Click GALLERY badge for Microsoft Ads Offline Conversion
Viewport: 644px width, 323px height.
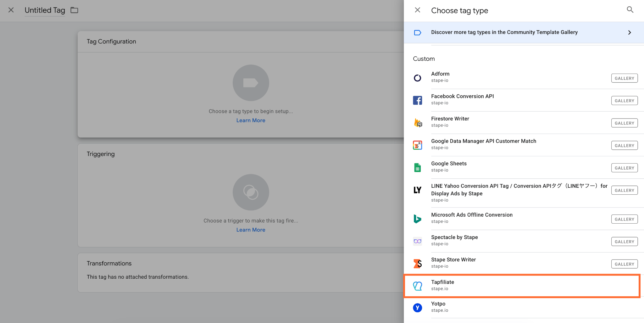pos(625,219)
